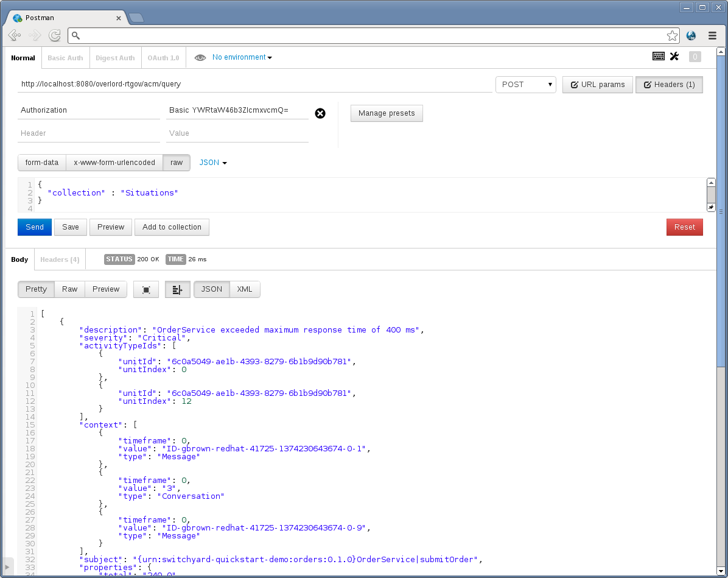This screenshot has width=728, height=578.
Task: Click the page vertical scrollbar
Action: coord(721,311)
